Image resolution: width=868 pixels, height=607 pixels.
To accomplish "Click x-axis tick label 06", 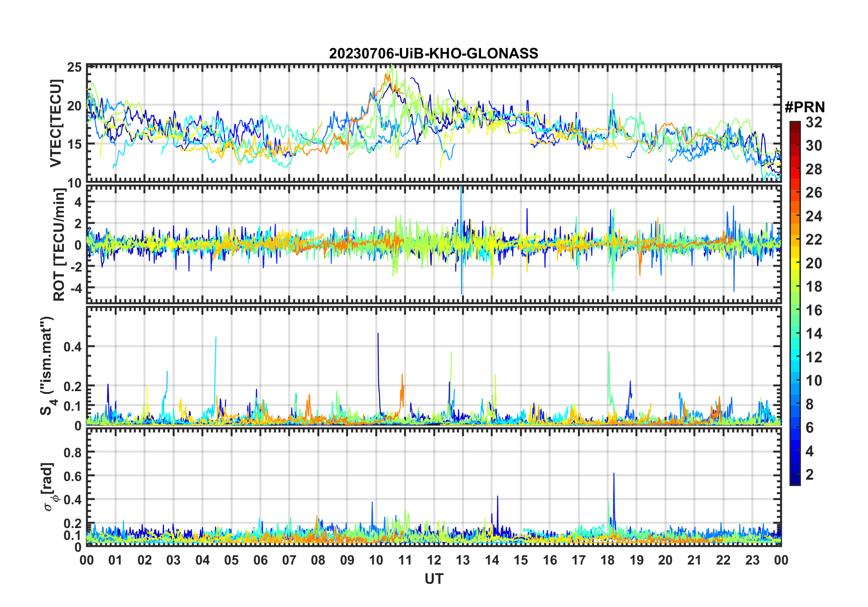I will (260, 560).
